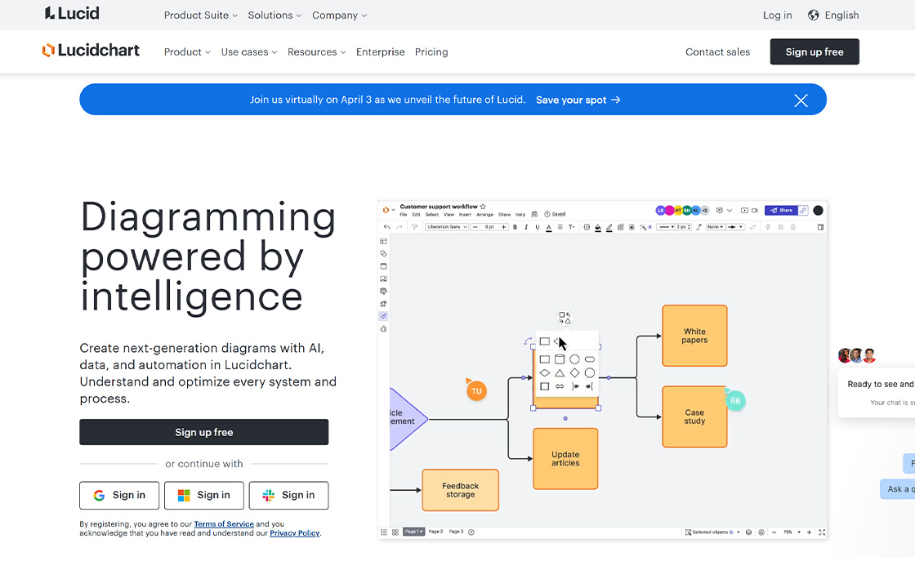
Task: Click the image icon in the left sidebar
Action: [x=383, y=278]
